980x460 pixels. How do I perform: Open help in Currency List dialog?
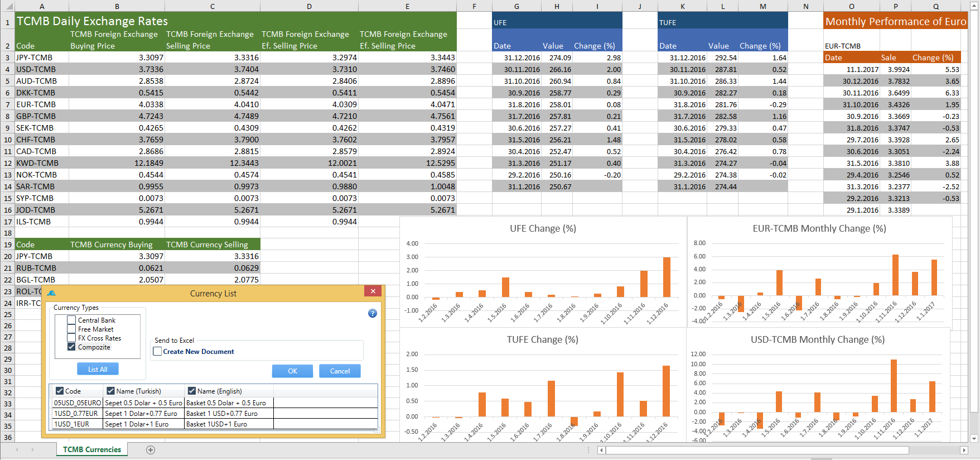click(373, 313)
